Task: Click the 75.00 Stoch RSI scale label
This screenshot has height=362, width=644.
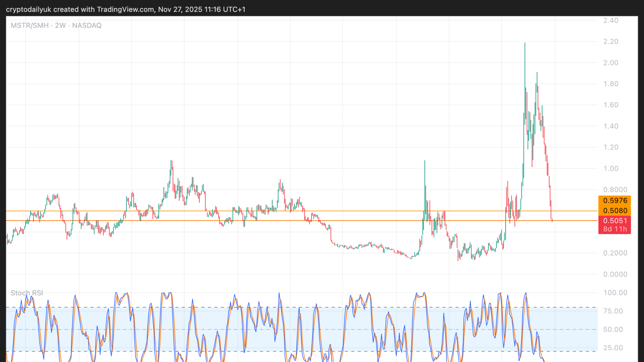Action: (613, 311)
